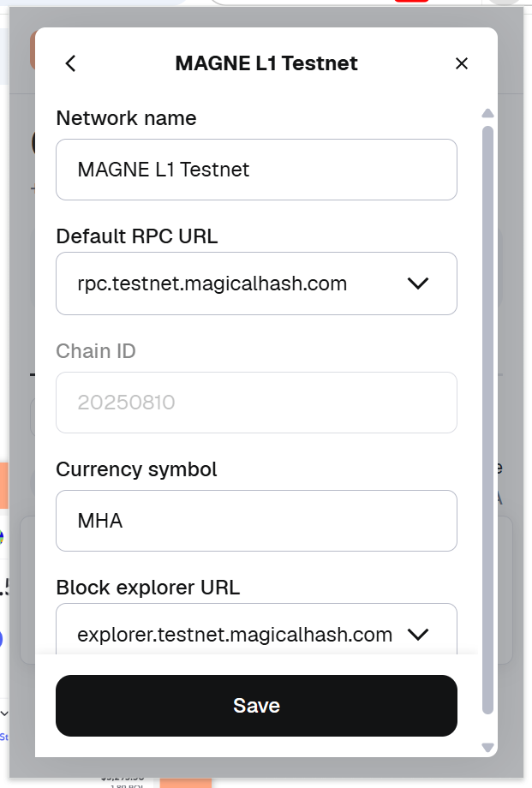The height and width of the screenshot is (788, 532).
Task: Click the Network name input field
Action: point(256,170)
